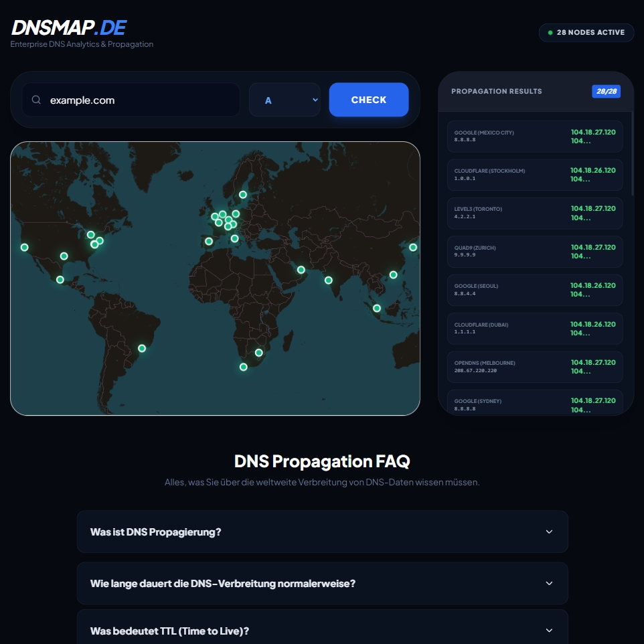The image size is (644, 644).
Task: Click the search magnifier icon in the domain field
Action: pyautogui.click(x=36, y=99)
